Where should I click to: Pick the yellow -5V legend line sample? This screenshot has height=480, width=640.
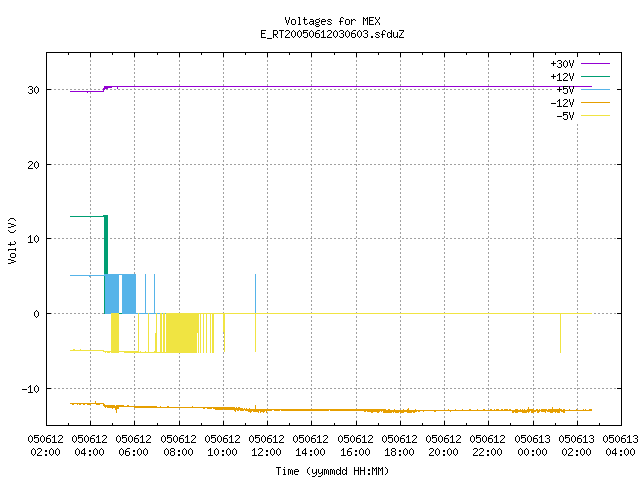[595, 116]
